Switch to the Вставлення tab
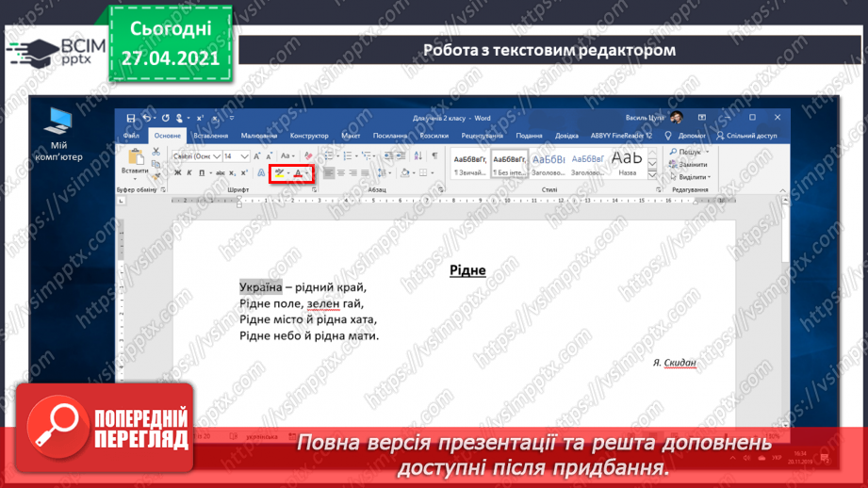The image size is (868, 488). click(210, 136)
